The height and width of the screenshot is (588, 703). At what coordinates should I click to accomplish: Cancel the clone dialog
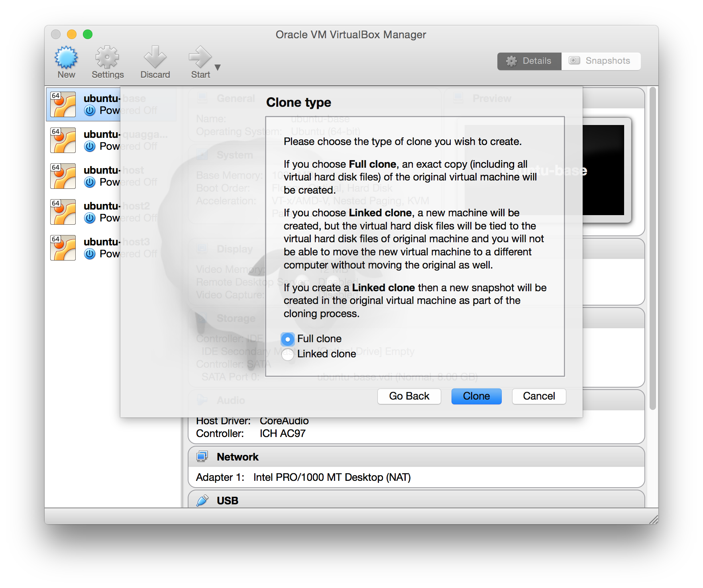point(539,396)
